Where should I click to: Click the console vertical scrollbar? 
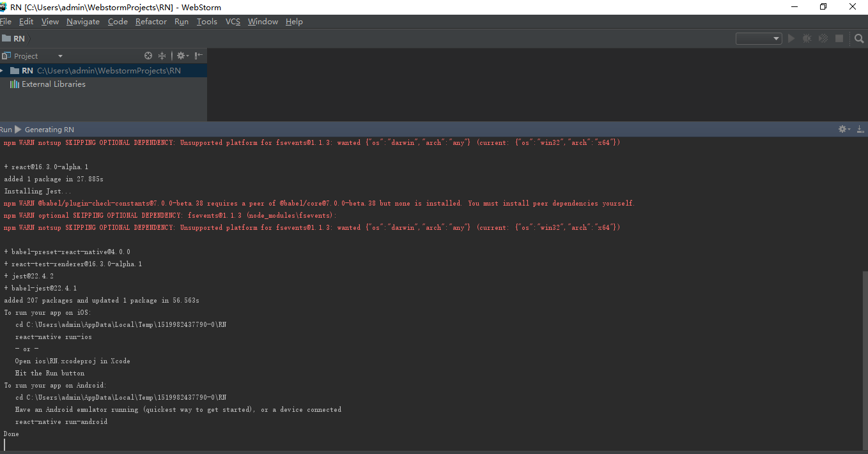point(865,359)
